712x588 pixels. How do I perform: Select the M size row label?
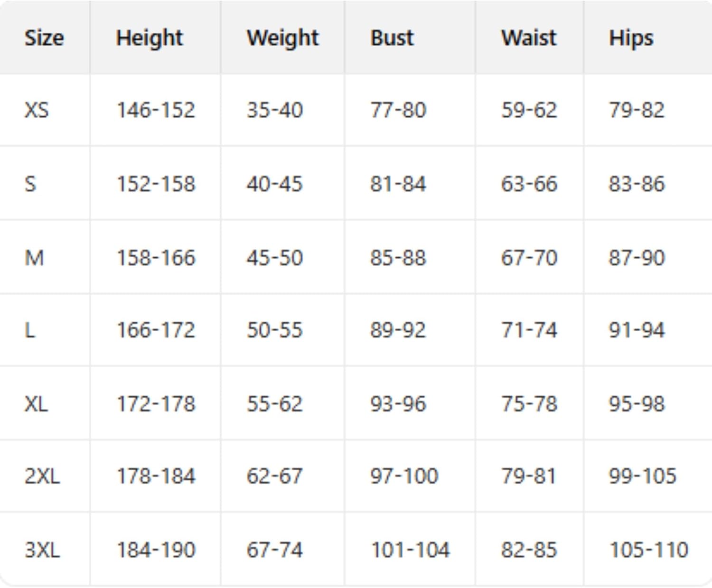(x=34, y=258)
